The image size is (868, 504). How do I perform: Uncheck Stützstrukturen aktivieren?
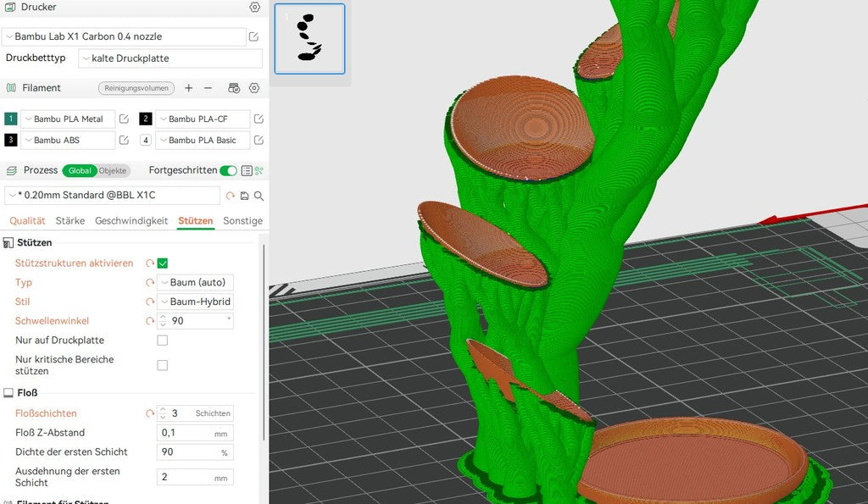coord(162,263)
